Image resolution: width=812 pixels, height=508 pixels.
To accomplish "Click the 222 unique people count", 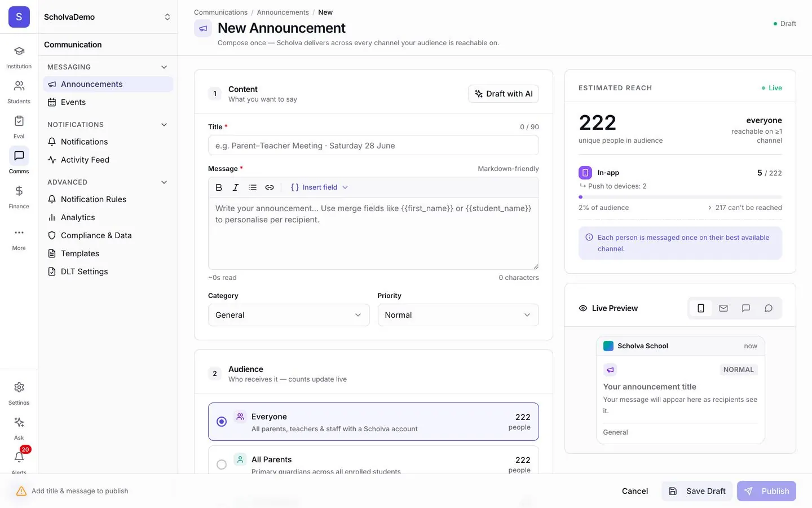I will pos(598,122).
